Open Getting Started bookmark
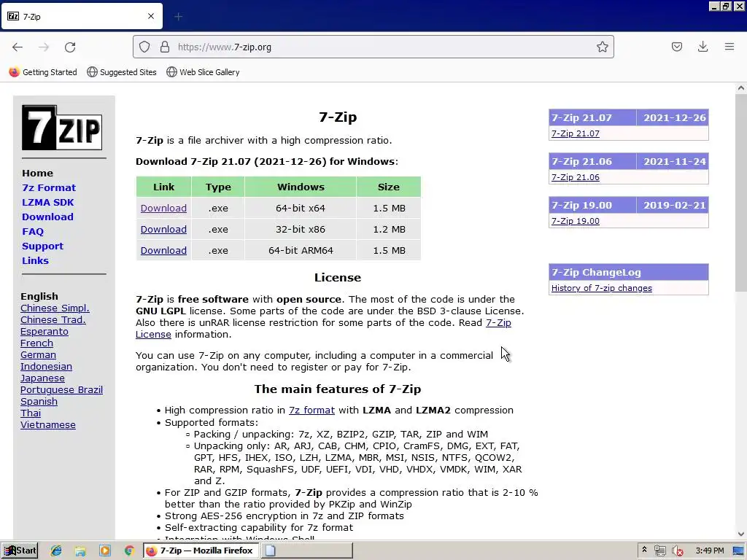 (43, 72)
